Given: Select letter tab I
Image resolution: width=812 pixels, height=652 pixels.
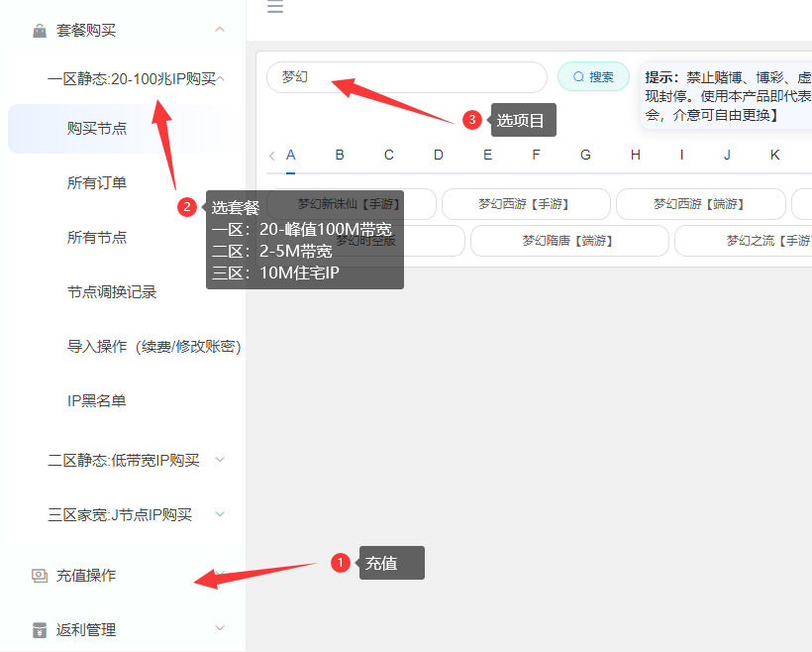Looking at the screenshot, I should click(681, 155).
